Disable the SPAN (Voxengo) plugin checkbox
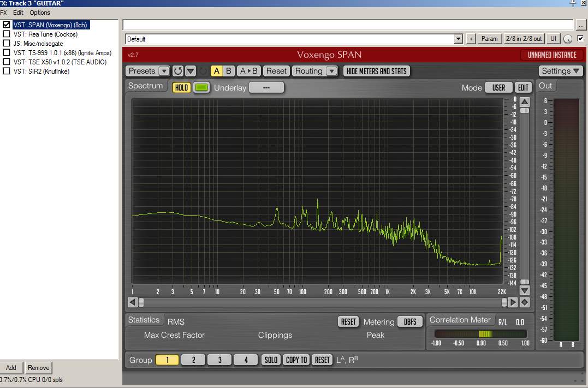Image resolution: width=588 pixels, height=388 pixels. pos(7,25)
